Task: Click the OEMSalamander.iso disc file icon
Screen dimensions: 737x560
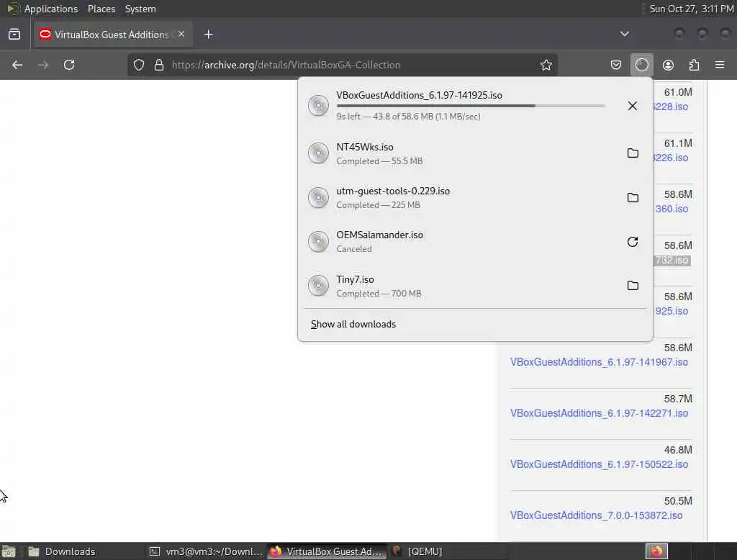Action: (x=318, y=241)
